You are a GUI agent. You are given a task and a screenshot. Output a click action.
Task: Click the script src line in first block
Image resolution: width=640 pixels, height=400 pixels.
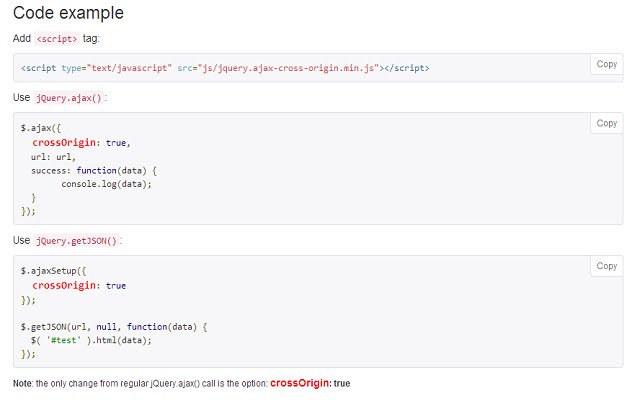tap(225, 68)
